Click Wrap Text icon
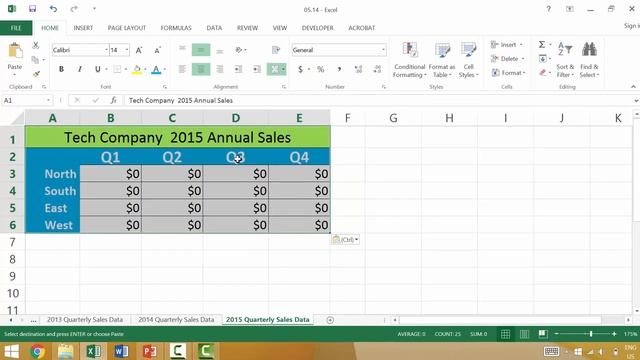Image resolution: width=640 pixels, height=360 pixels. 276,50
